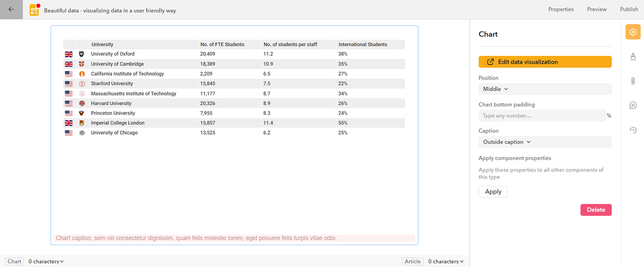
Task: Click the 2,209 FTE students cell
Action: tap(206, 74)
